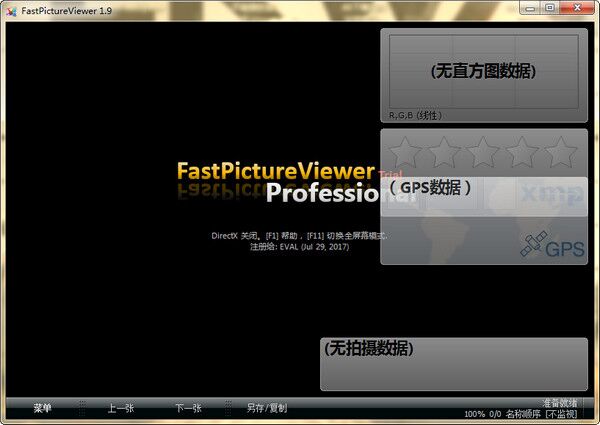
Task: Click the XMP label in rating panel
Action: [x=551, y=194]
